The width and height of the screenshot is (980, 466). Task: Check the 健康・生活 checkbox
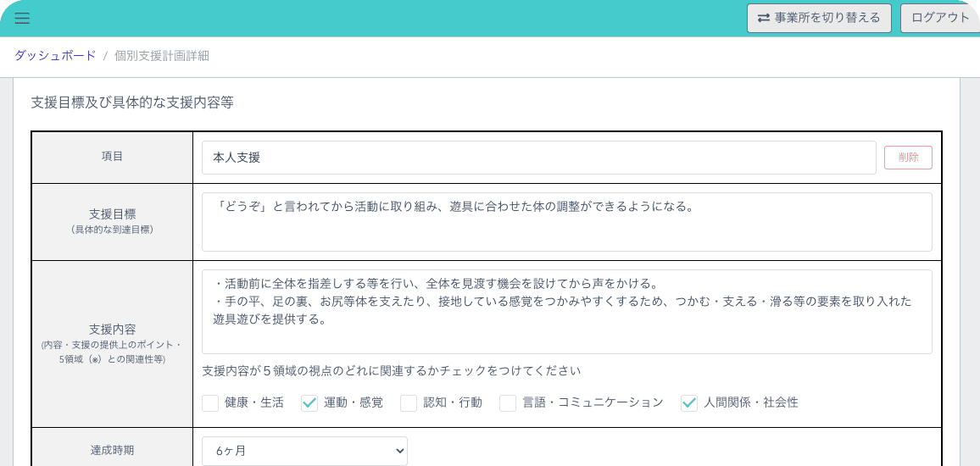click(x=210, y=403)
